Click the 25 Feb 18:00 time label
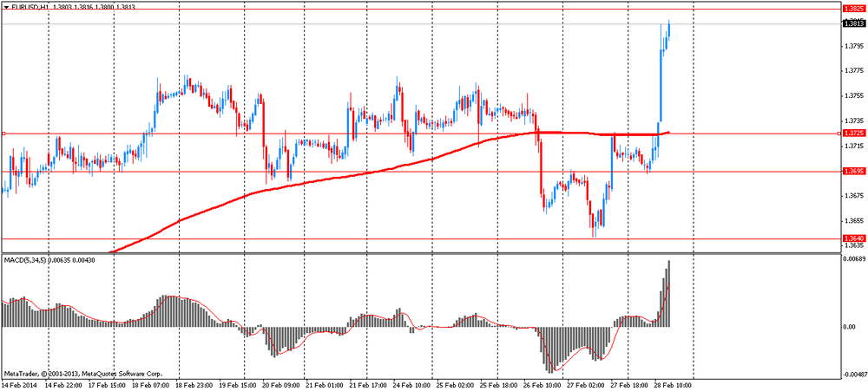The width and height of the screenshot is (868, 391). click(x=499, y=384)
